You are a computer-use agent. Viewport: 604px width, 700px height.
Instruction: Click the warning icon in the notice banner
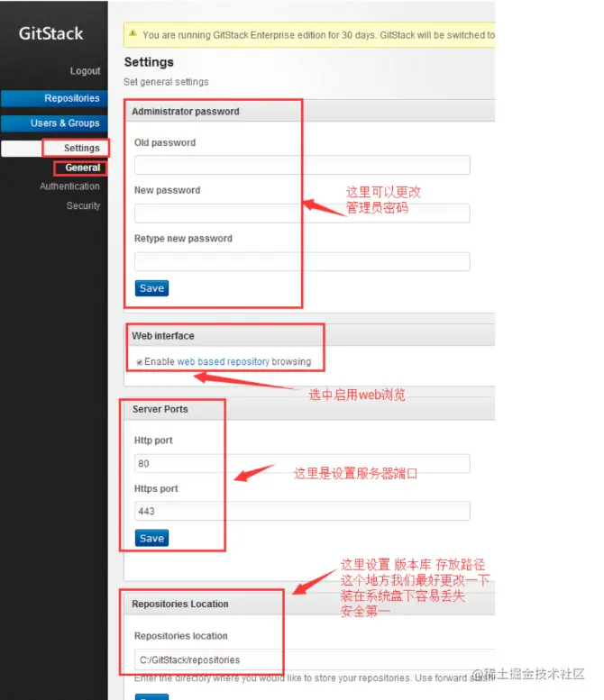pyautogui.click(x=133, y=33)
